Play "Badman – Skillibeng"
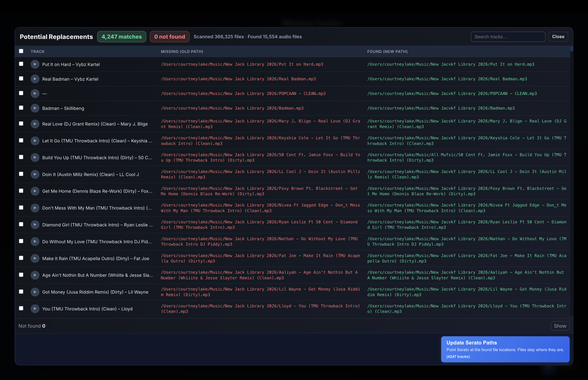This screenshot has width=588, height=380. (35, 108)
